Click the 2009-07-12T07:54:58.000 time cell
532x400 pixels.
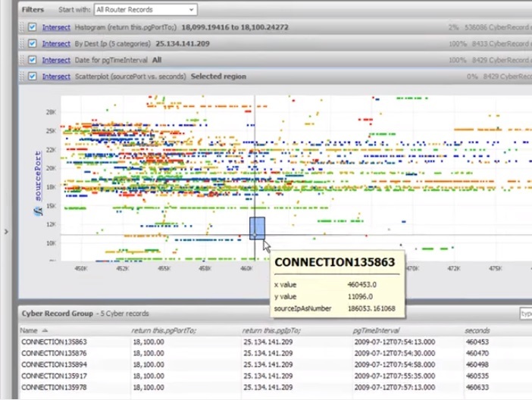coord(395,364)
